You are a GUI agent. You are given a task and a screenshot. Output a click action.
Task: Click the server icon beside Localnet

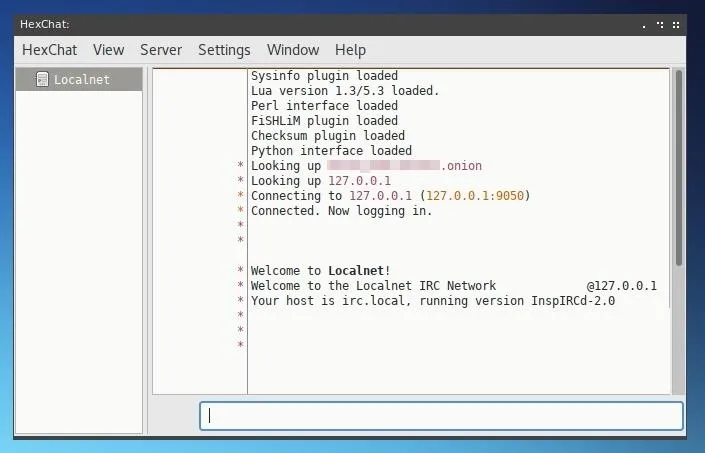coord(42,80)
